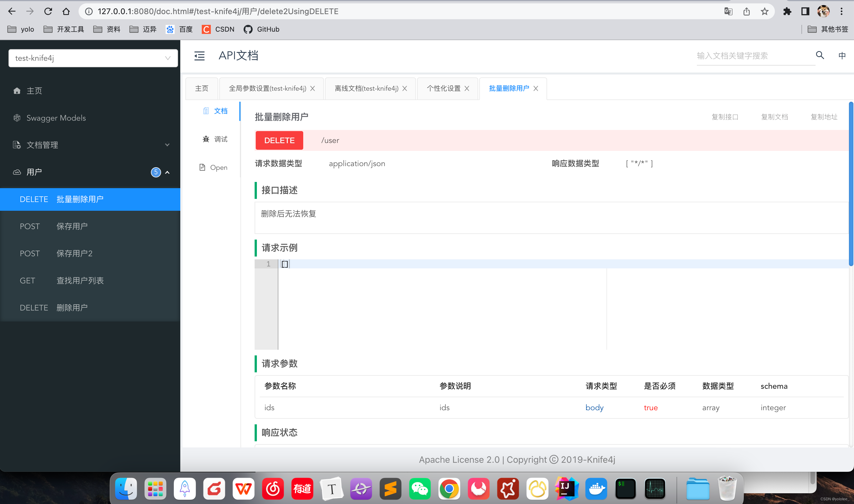Click the body request type value
Viewport: 854px width, 504px height.
[x=595, y=408]
